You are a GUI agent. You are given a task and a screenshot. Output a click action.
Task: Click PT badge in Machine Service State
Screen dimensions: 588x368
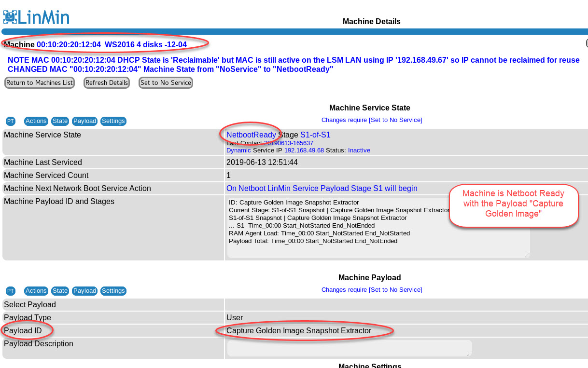[x=11, y=121]
